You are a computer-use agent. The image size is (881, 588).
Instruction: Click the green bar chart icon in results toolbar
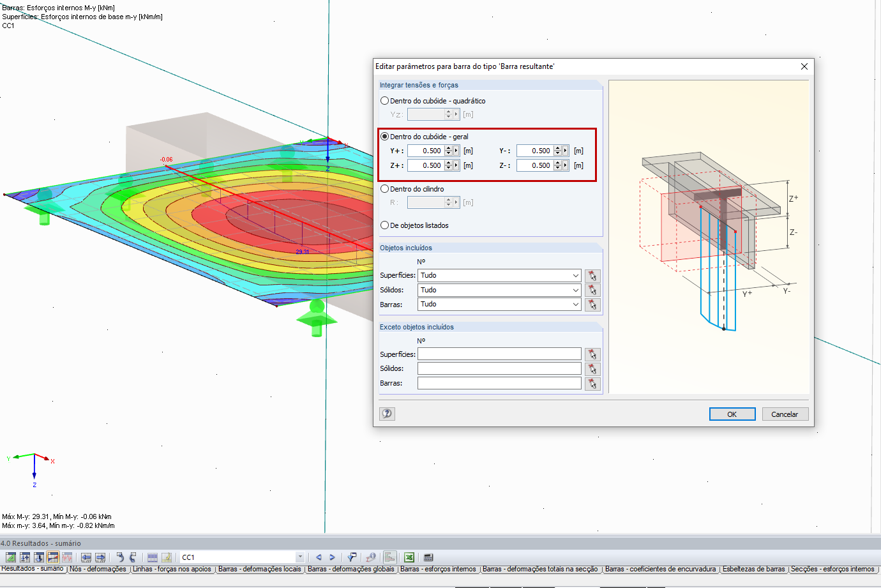(x=390, y=557)
